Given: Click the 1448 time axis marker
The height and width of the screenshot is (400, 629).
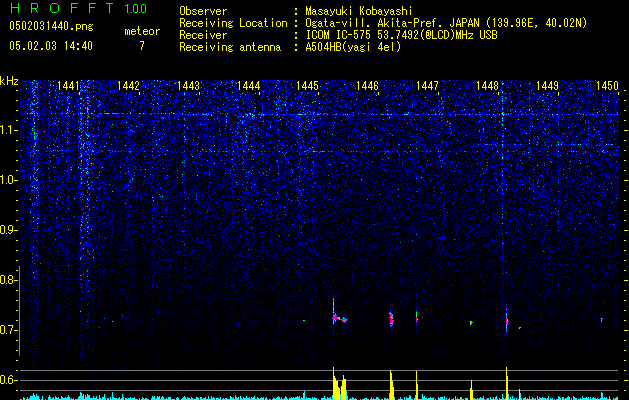Looking at the screenshot, I should (x=487, y=86).
